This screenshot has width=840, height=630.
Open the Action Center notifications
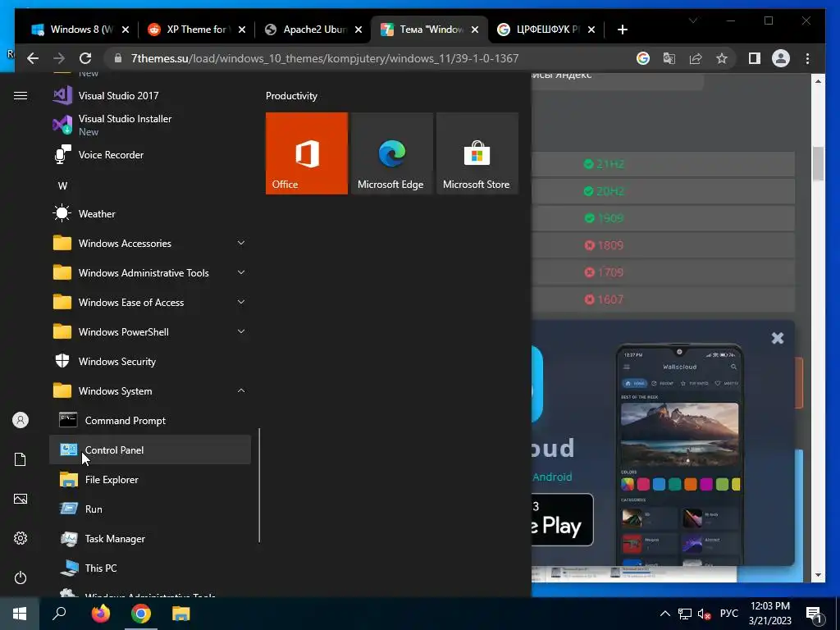(x=815, y=614)
